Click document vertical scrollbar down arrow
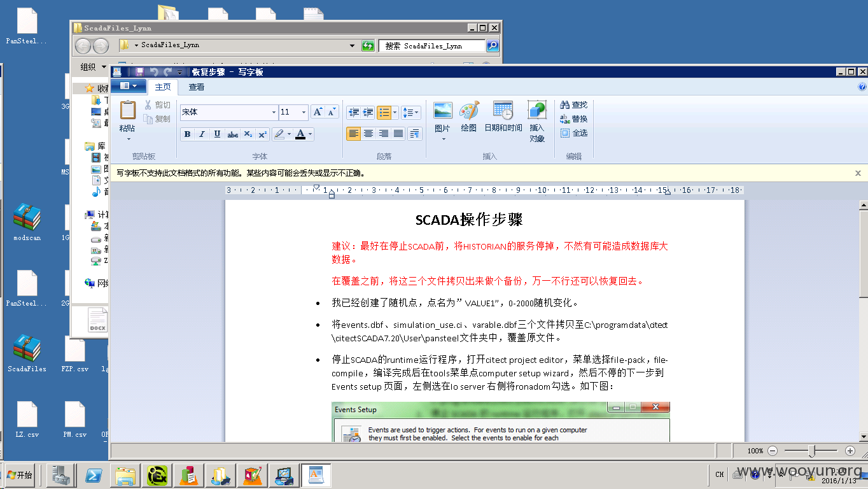The image size is (868, 489). (x=864, y=437)
